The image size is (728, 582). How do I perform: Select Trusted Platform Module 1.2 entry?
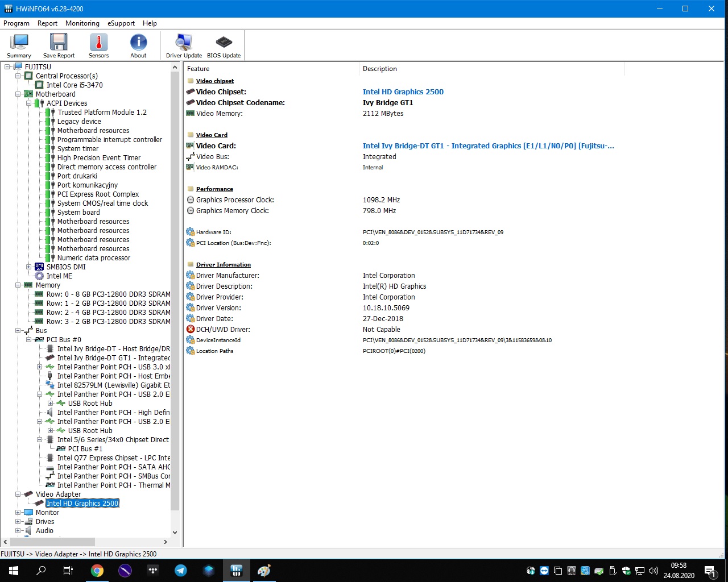[x=102, y=112]
